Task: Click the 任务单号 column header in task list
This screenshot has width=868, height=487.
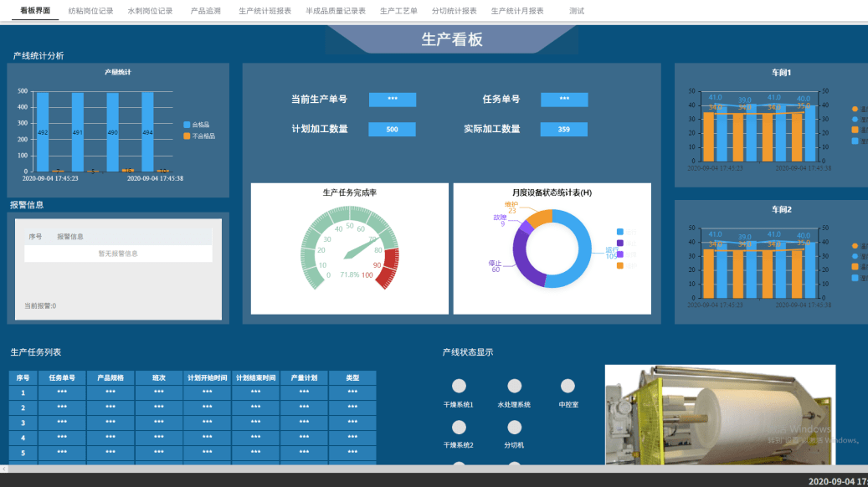Action: click(x=61, y=378)
